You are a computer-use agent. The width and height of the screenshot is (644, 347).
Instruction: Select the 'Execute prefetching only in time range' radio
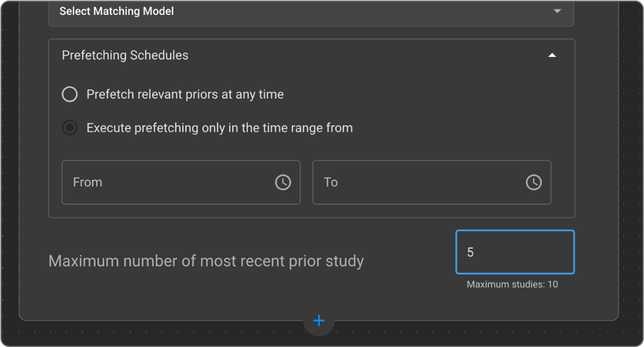(x=70, y=128)
